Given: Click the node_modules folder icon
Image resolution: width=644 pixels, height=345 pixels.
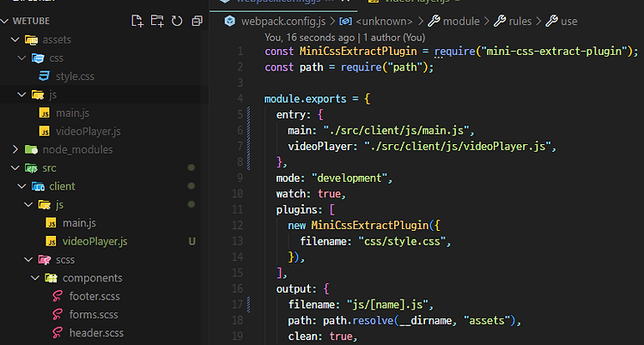Looking at the screenshot, I should [31, 149].
